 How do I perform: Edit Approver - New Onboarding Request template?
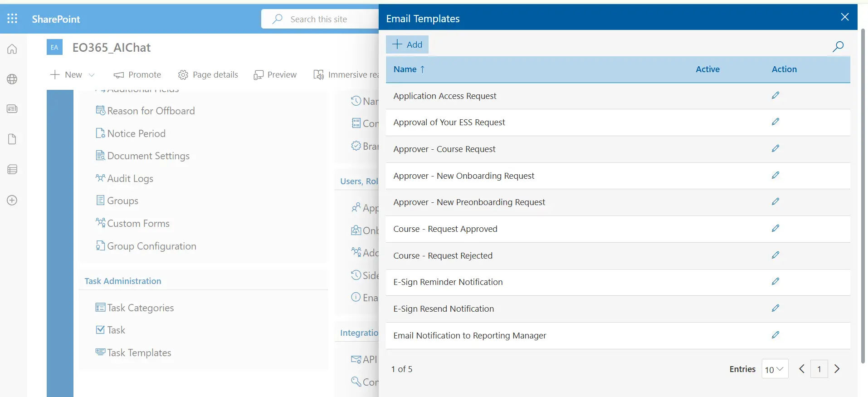(x=775, y=175)
